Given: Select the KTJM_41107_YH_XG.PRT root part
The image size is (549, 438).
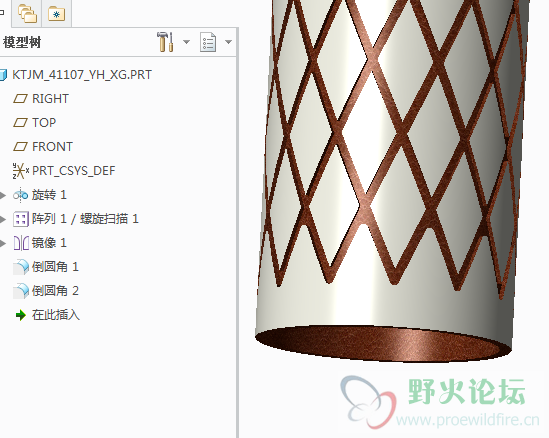Looking at the screenshot, I should click(82, 75).
